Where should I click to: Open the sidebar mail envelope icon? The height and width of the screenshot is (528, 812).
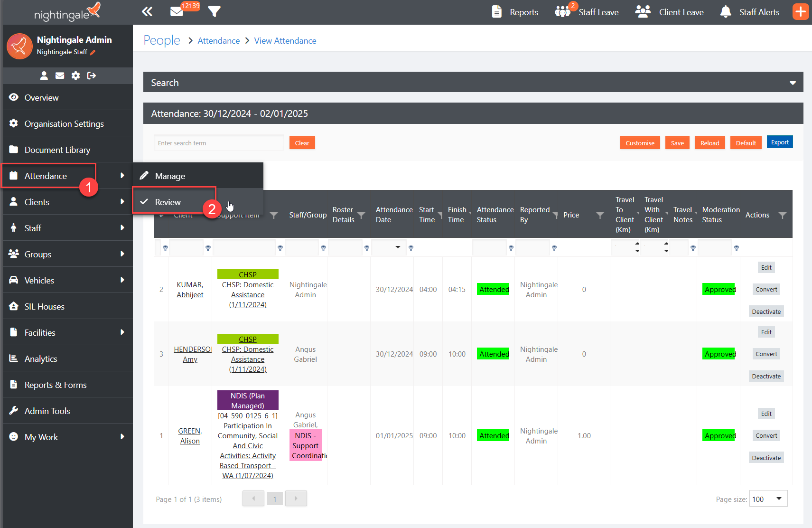pos(60,75)
